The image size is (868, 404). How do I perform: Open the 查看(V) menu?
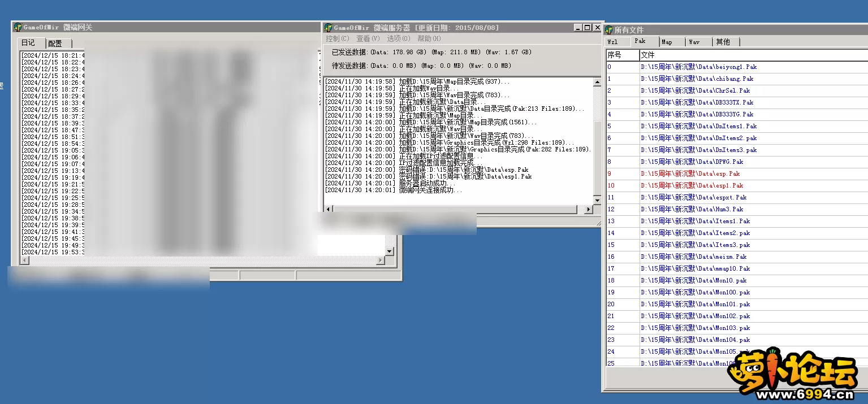(368, 38)
